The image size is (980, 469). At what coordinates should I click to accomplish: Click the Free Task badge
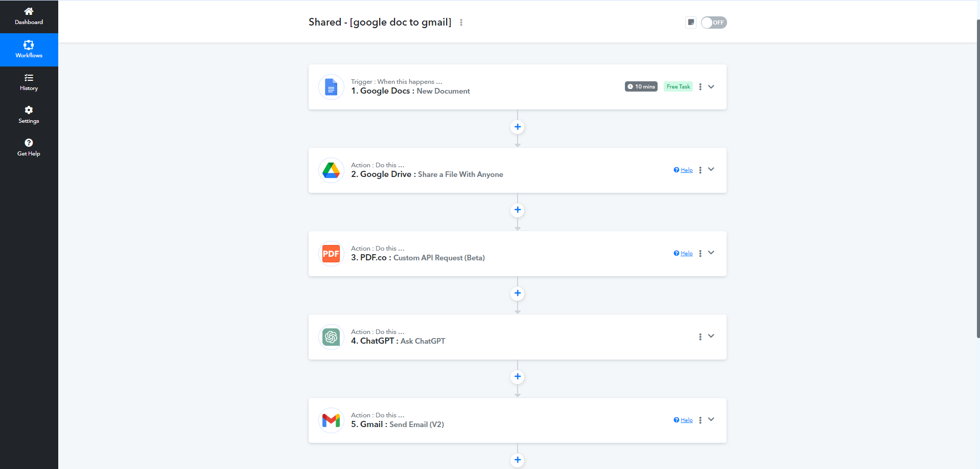[678, 86]
